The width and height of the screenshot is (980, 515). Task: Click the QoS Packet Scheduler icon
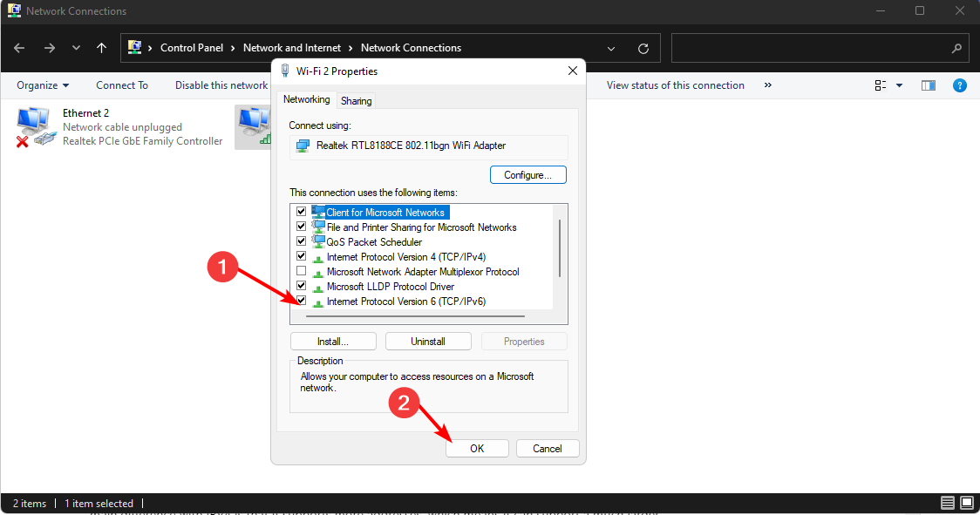pos(319,241)
